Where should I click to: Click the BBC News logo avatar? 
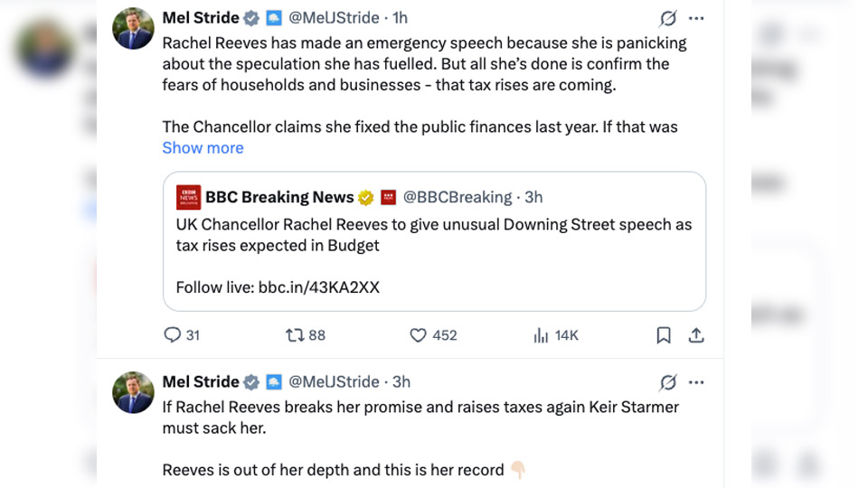click(x=188, y=197)
